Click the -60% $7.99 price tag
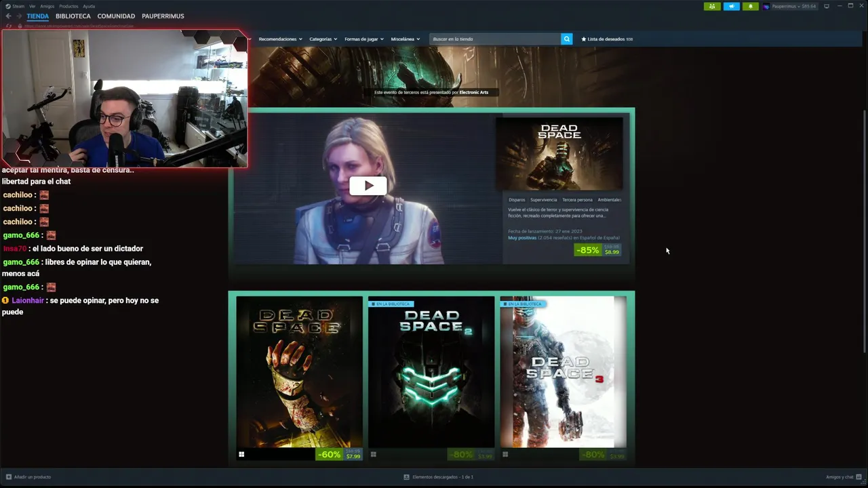868x488 pixels. [339, 454]
